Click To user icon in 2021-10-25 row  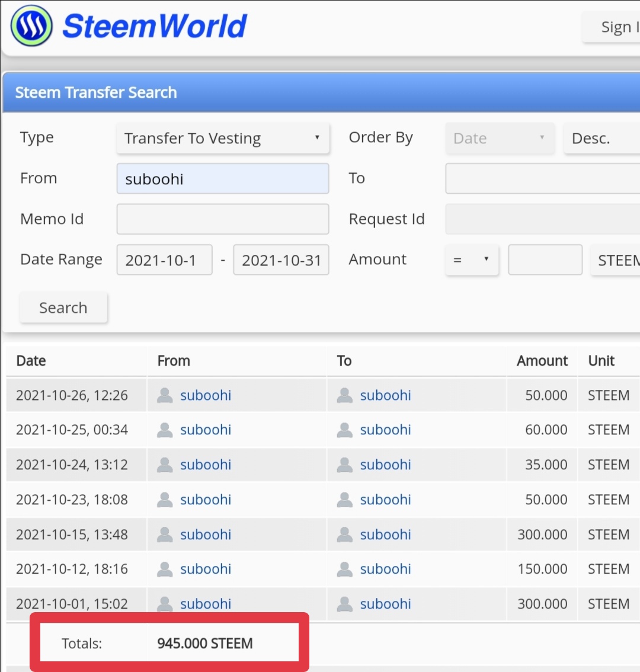coord(345,430)
